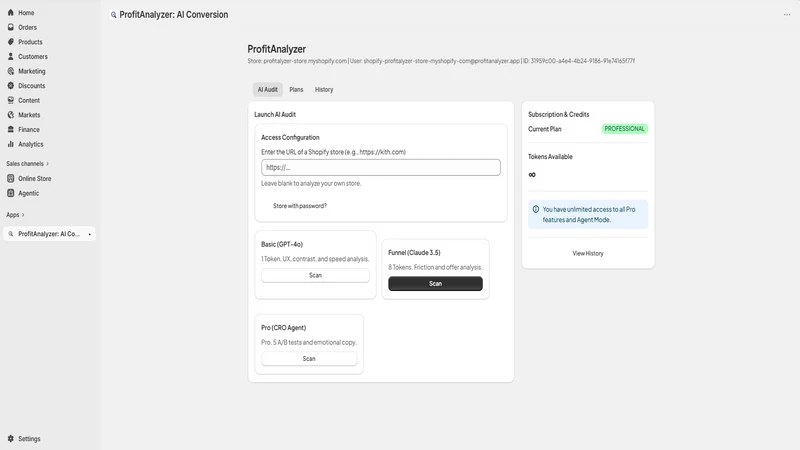Go to Products via tag icon
Image resolution: width=800 pixels, height=450 pixels.
(x=11, y=42)
